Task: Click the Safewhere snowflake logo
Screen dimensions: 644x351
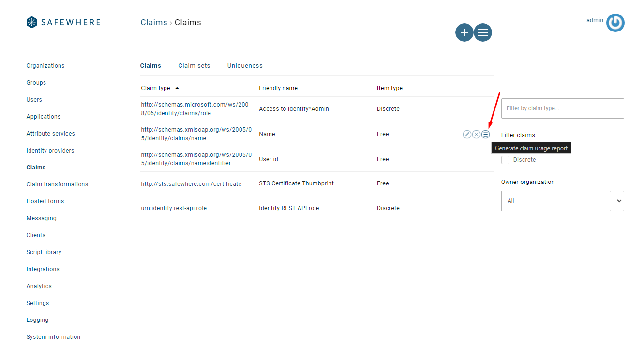Action: 31,22
